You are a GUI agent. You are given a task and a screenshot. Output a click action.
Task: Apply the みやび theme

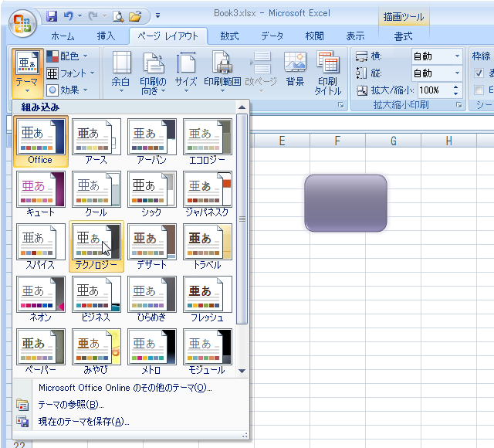[96, 351]
